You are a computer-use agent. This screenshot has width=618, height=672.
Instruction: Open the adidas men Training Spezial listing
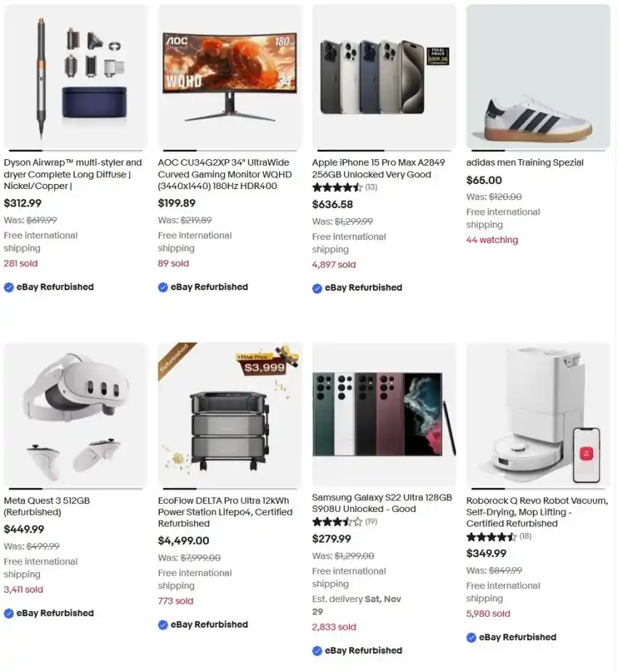click(x=525, y=162)
